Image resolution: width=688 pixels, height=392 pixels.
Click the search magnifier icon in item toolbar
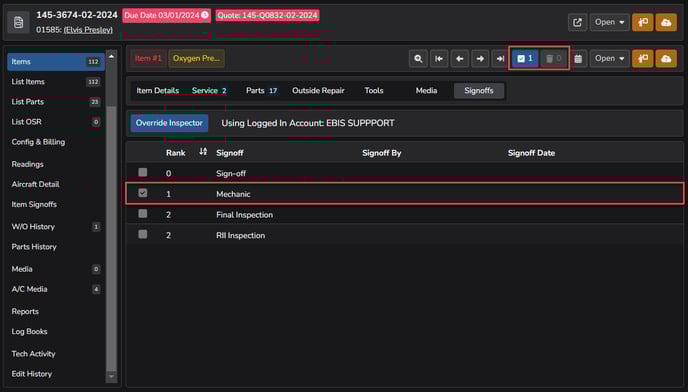[x=418, y=58]
